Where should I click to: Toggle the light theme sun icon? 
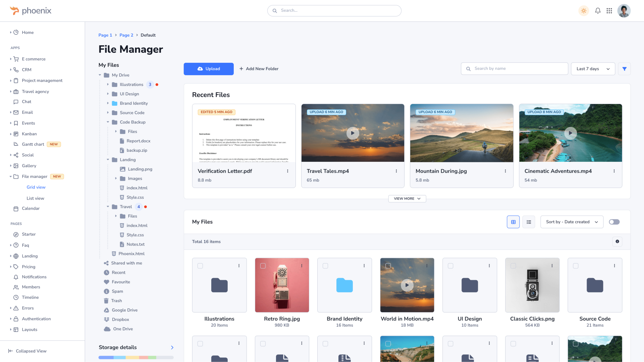584,11
